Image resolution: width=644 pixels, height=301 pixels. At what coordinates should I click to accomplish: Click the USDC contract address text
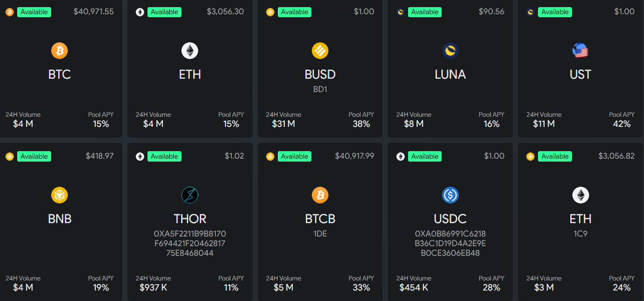pos(450,243)
